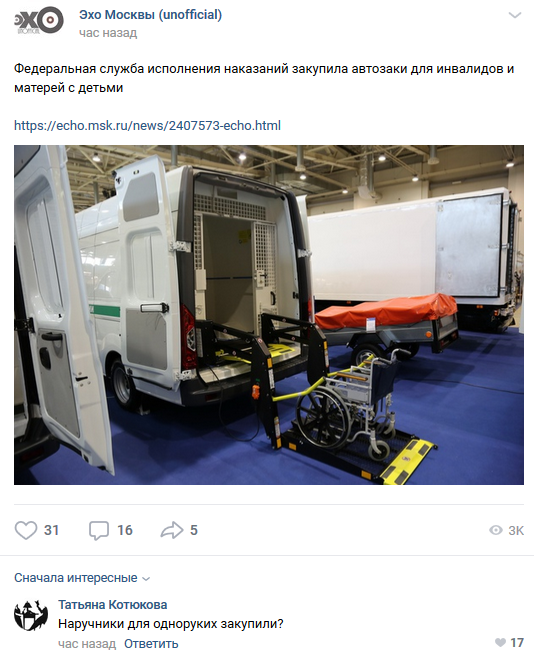
Task: Share the post using the arrow icon
Action: click(172, 530)
